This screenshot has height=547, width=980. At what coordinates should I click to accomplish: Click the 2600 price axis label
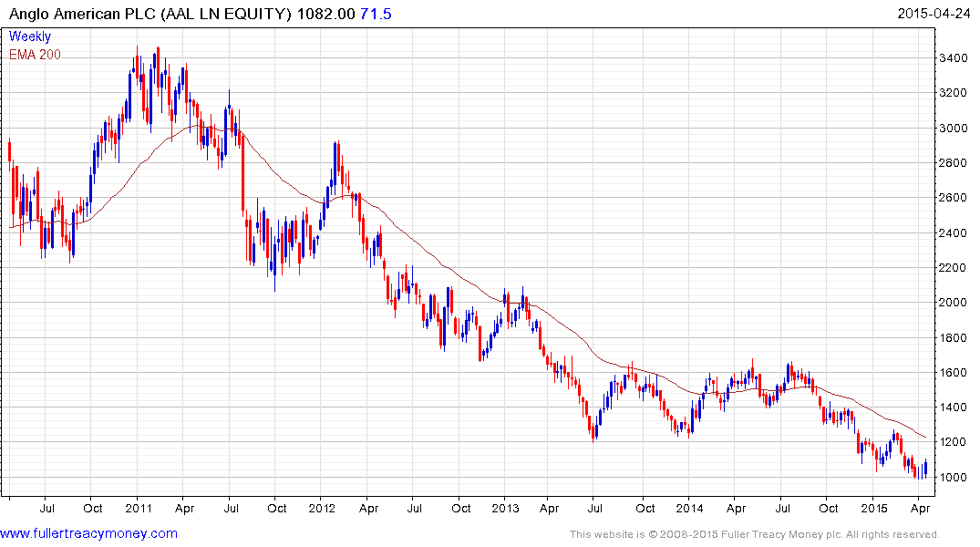(x=954, y=198)
